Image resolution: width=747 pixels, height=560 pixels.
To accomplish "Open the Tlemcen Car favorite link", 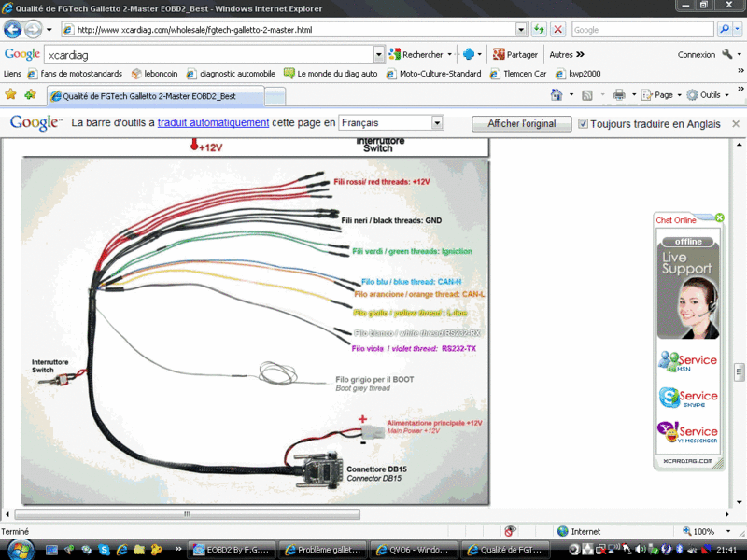I will click(x=518, y=74).
